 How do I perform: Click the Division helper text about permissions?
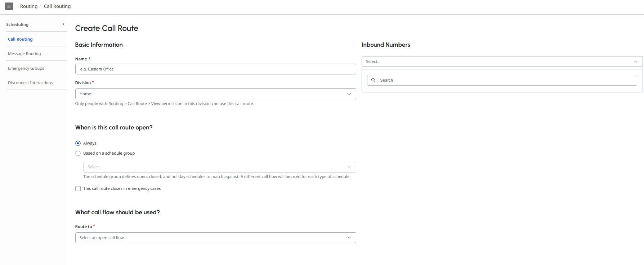coord(165,104)
